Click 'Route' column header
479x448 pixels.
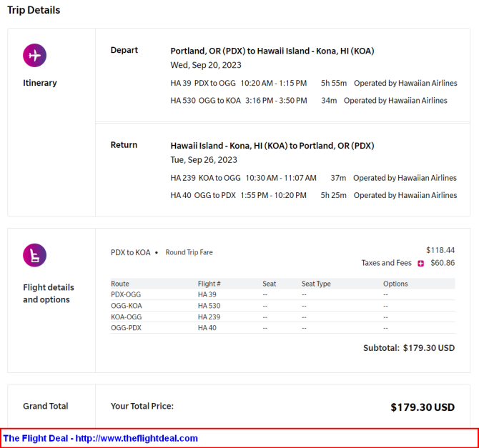coord(120,284)
